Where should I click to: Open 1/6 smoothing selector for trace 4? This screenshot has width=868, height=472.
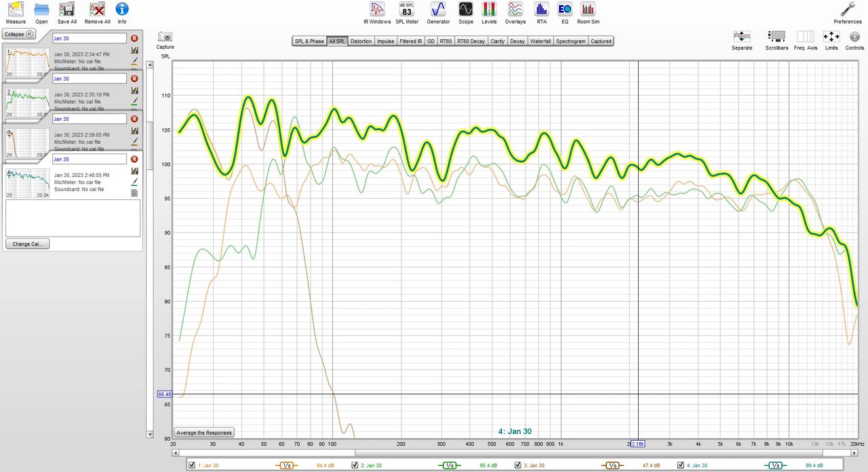pyautogui.click(x=774, y=465)
